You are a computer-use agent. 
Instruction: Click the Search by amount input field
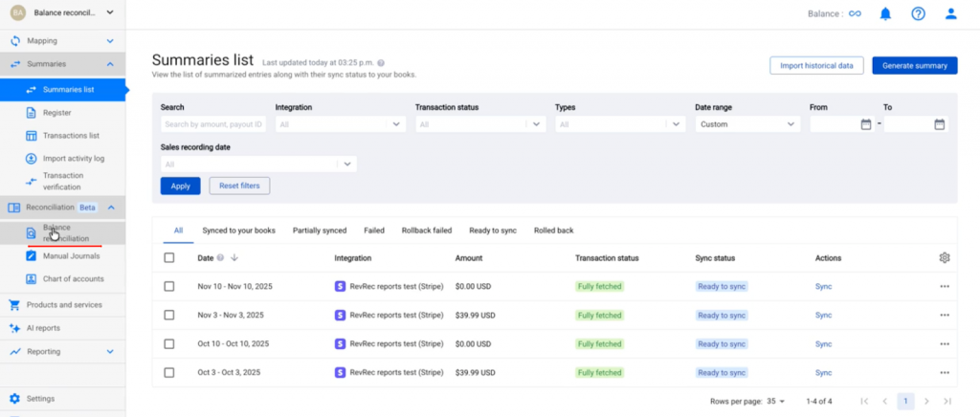click(212, 124)
